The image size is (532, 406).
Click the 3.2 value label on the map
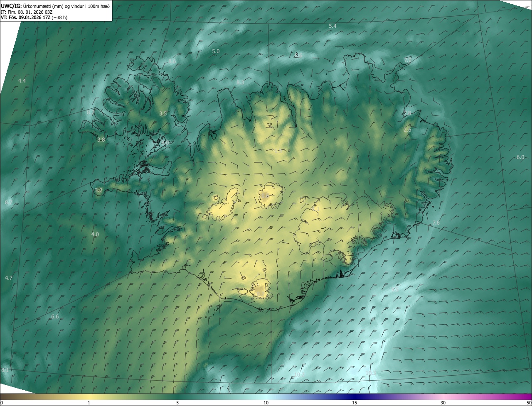tap(99, 191)
